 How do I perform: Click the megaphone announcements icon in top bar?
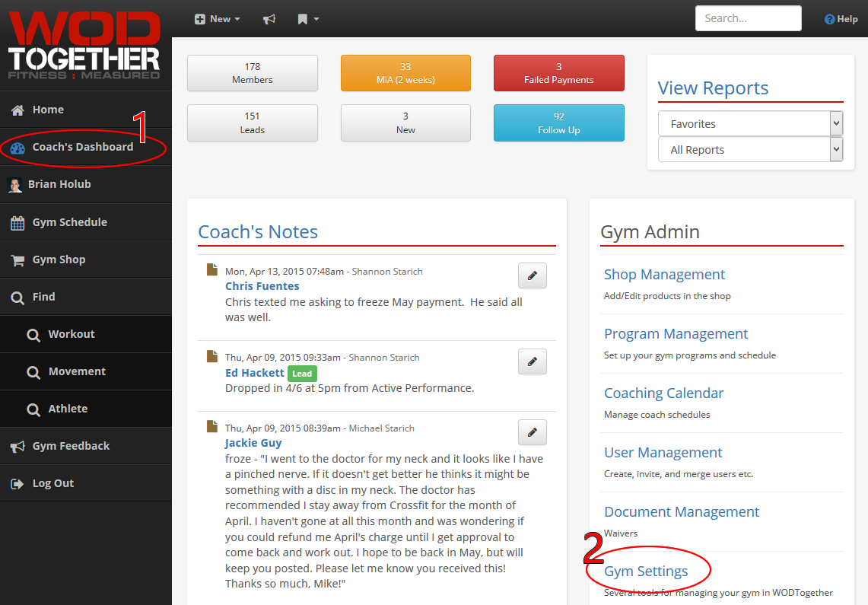coord(269,19)
